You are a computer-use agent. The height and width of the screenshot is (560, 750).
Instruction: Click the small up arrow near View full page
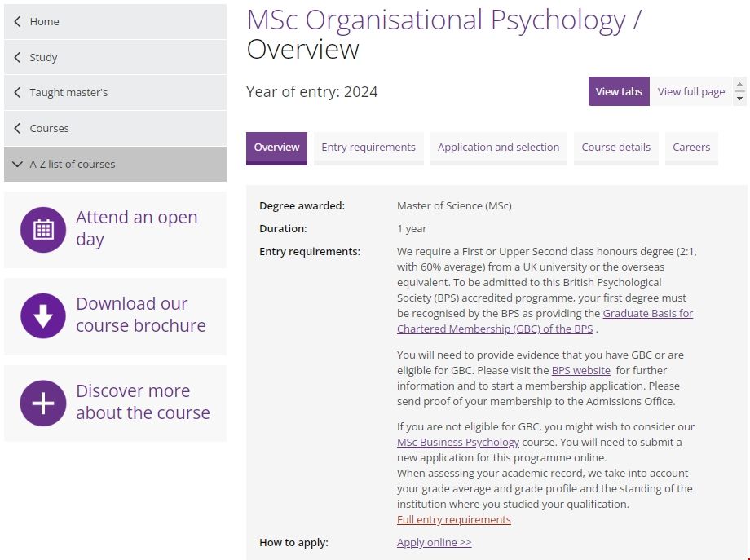pyautogui.click(x=740, y=85)
